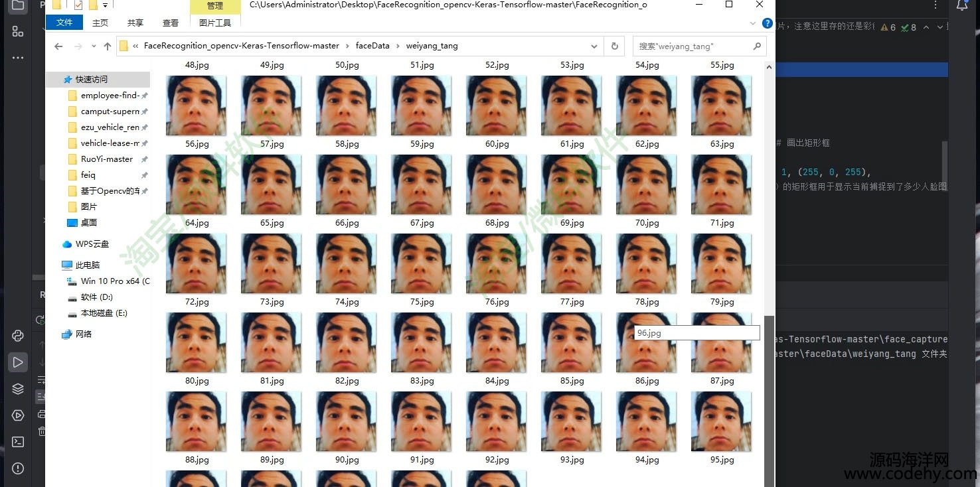
Task: Open the Terminal tool window icon
Action: coord(18,442)
